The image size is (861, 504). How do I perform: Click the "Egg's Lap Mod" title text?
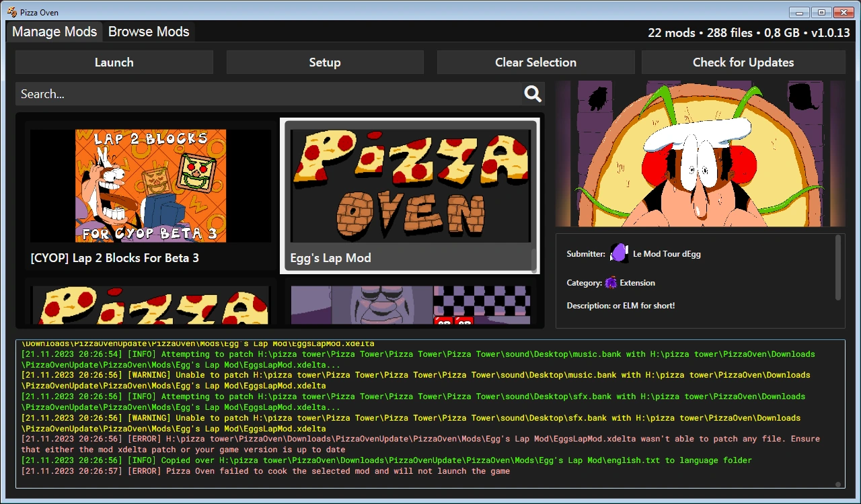pos(330,258)
